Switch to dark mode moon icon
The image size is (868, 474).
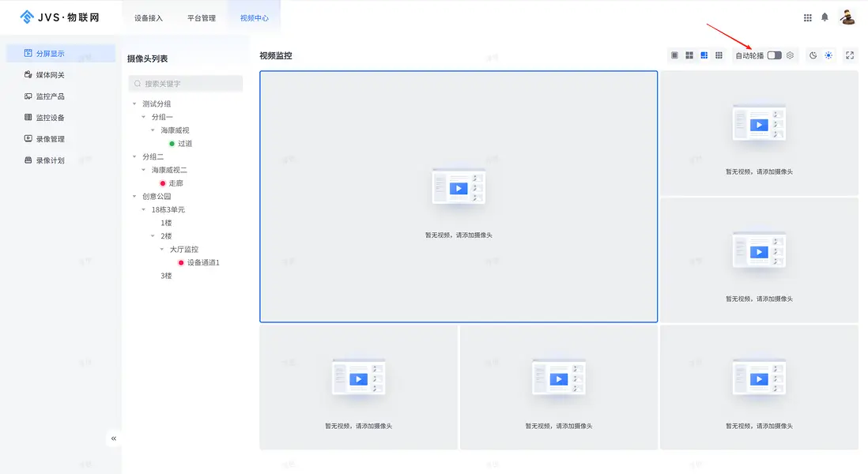[813, 55]
